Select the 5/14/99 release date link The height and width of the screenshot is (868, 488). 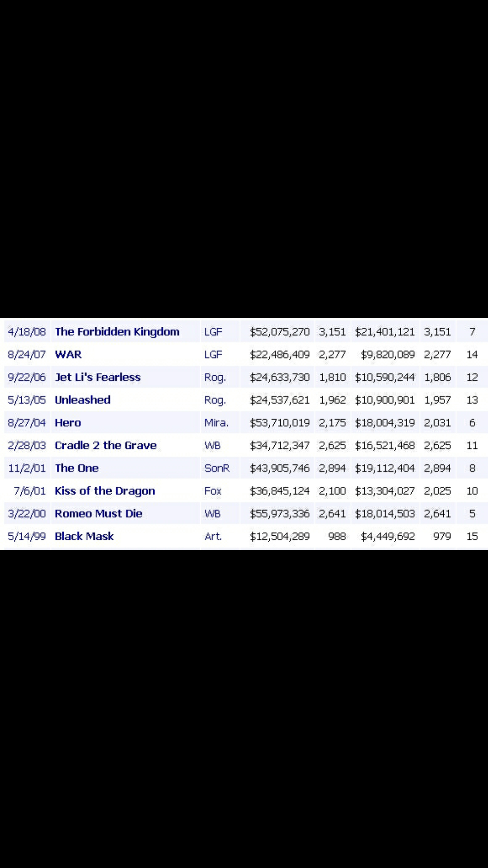pyautogui.click(x=27, y=537)
